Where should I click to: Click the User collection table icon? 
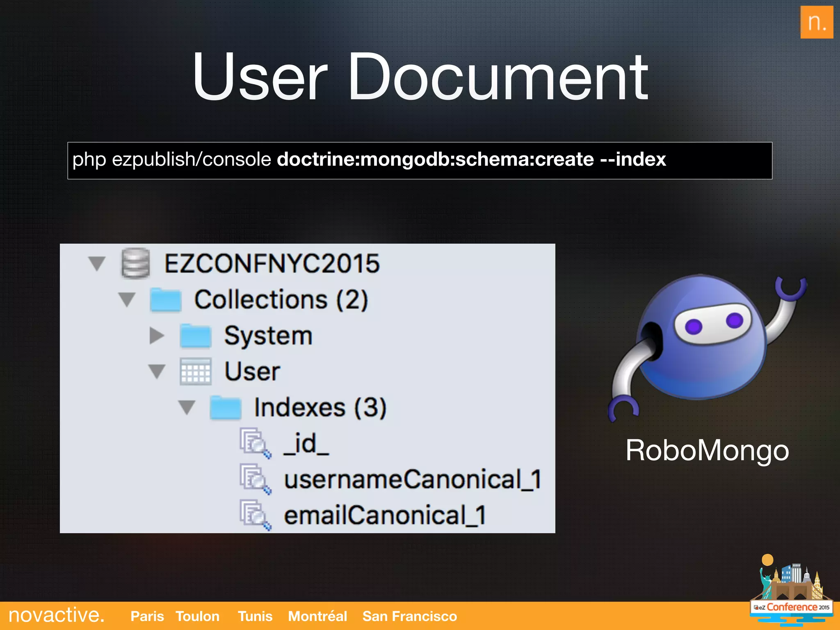click(196, 371)
